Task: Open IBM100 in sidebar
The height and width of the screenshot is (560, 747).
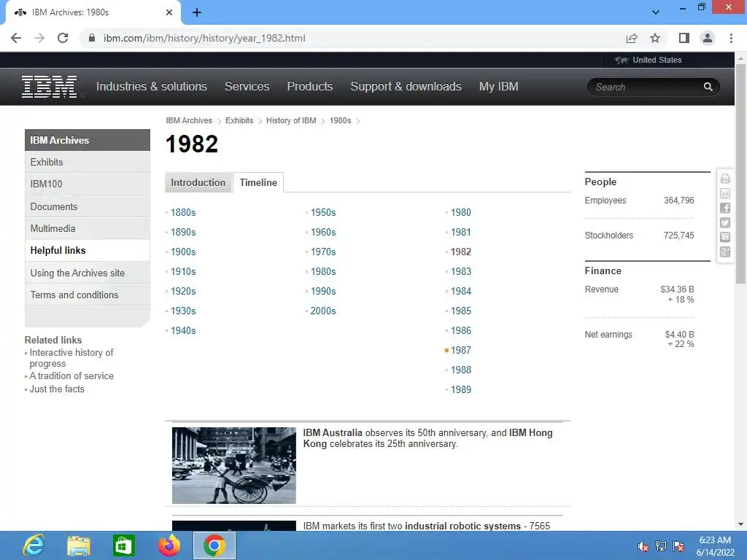Action: pyautogui.click(x=88, y=184)
